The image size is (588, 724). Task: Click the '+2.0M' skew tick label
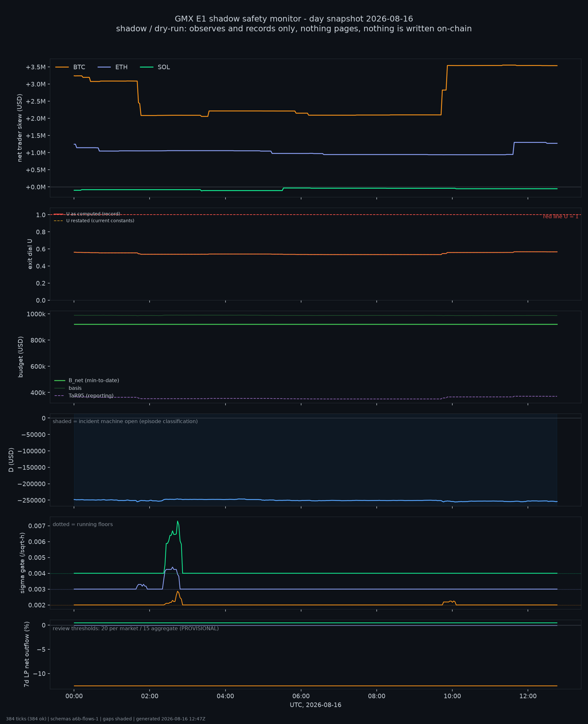(x=36, y=119)
